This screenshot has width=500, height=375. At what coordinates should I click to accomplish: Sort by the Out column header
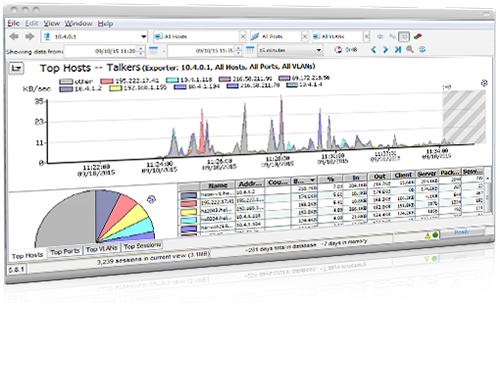pyautogui.click(x=379, y=176)
